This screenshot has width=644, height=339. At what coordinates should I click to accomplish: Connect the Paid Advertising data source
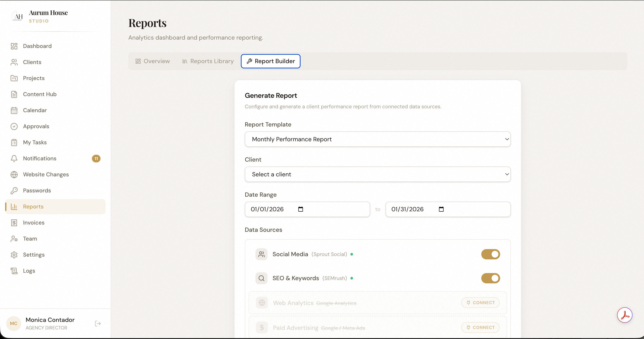(x=480, y=327)
